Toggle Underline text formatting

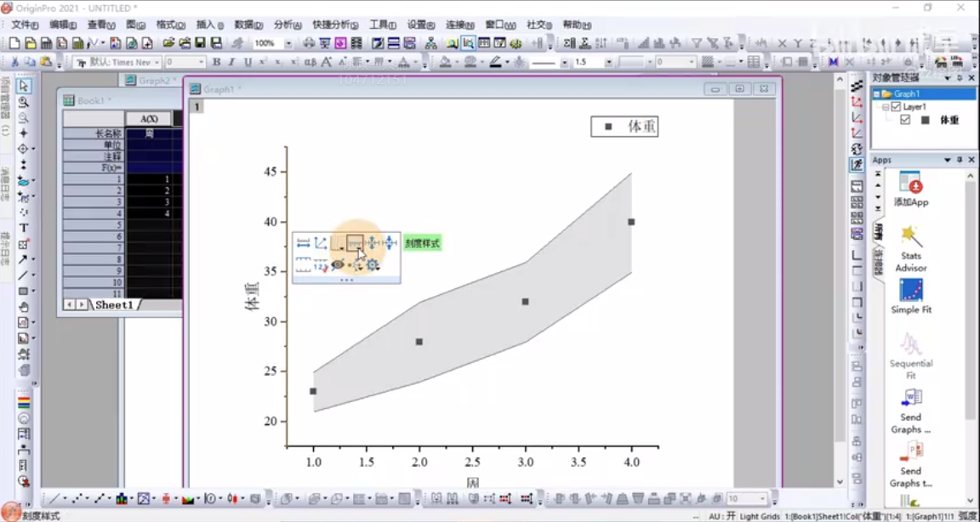tap(248, 62)
